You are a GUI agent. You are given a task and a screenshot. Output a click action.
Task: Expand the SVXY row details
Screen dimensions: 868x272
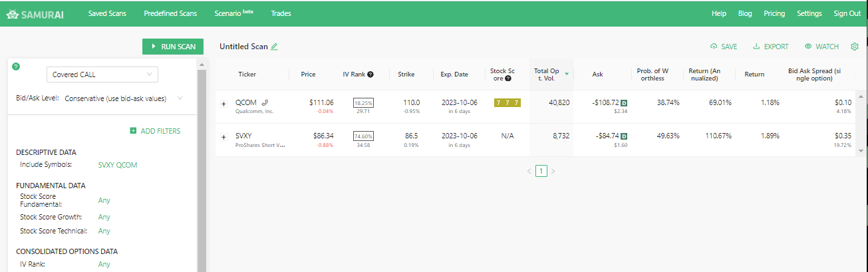click(223, 137)
